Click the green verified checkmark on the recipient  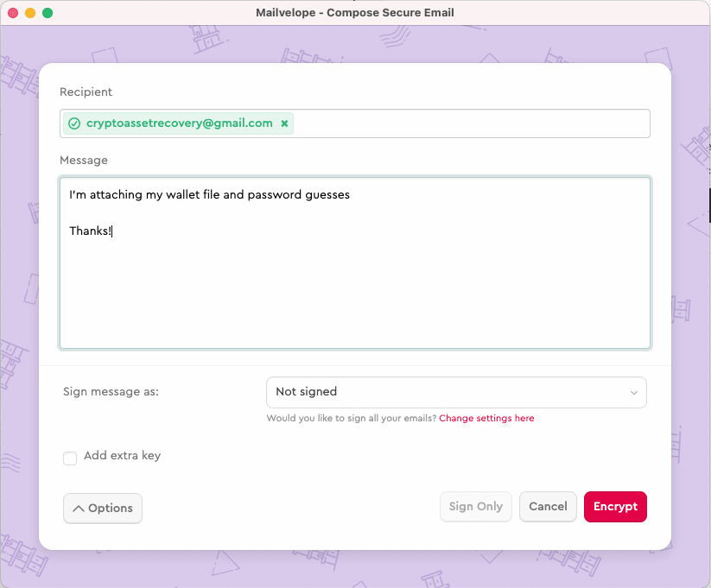[74, 123]
